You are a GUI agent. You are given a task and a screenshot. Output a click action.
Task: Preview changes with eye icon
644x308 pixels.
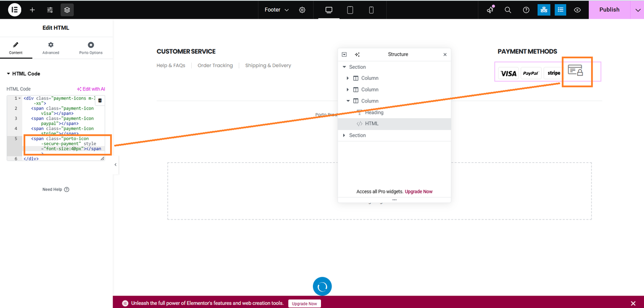pyautogui.click(x=578, y=10)
